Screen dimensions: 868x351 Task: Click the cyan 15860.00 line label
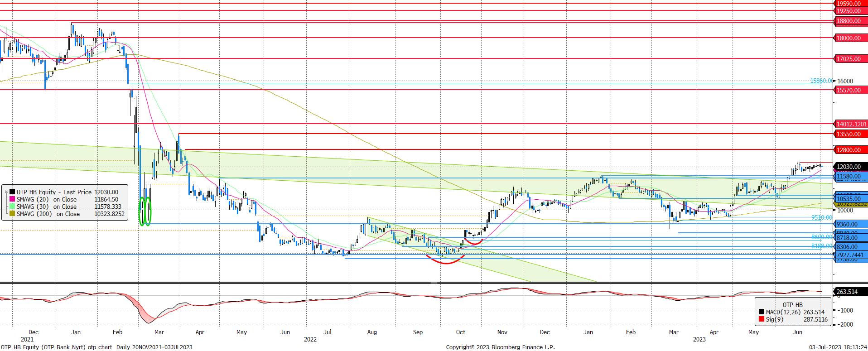pyautogui.click(x=821, y=81)
